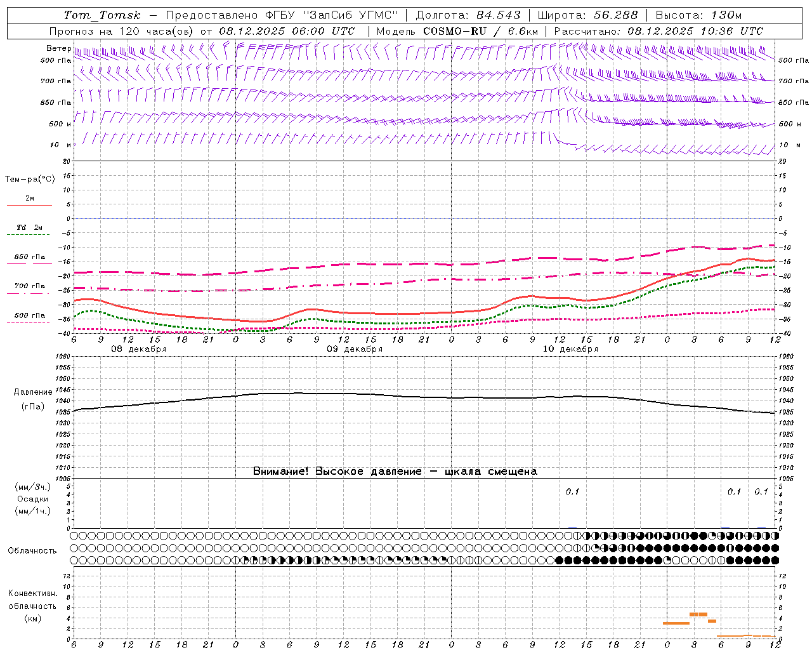This screenshot has width=812, height=650.
Task: Click the black pressure curve line
Action: pos(424,397)
